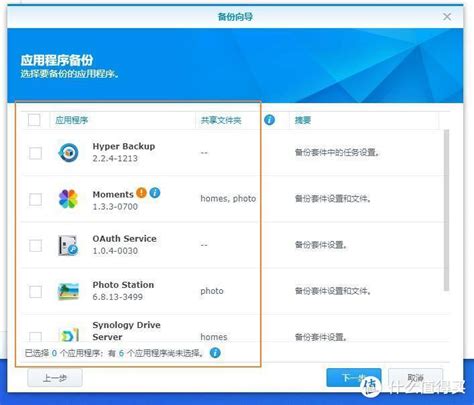Click the Moments summary 备份套件设置和文件。
Image resolution: width=474 pixels, height=405 pixels.
coord(333,199)
